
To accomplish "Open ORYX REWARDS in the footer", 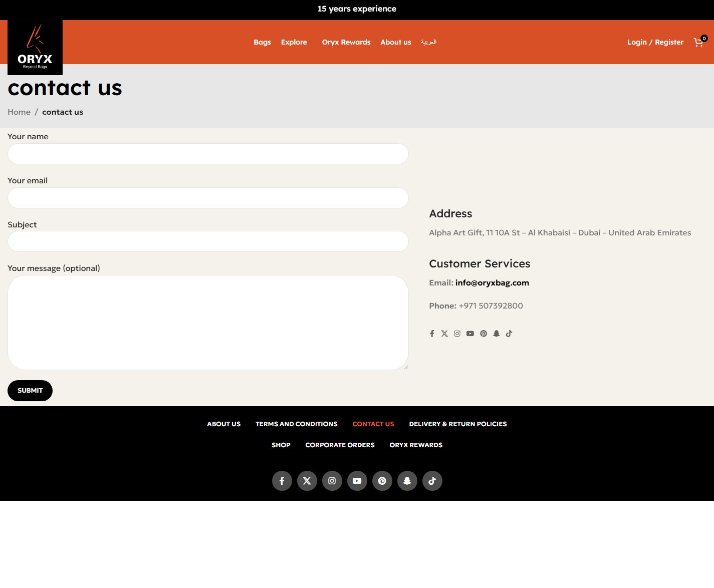I will click(x=416, y=445).
